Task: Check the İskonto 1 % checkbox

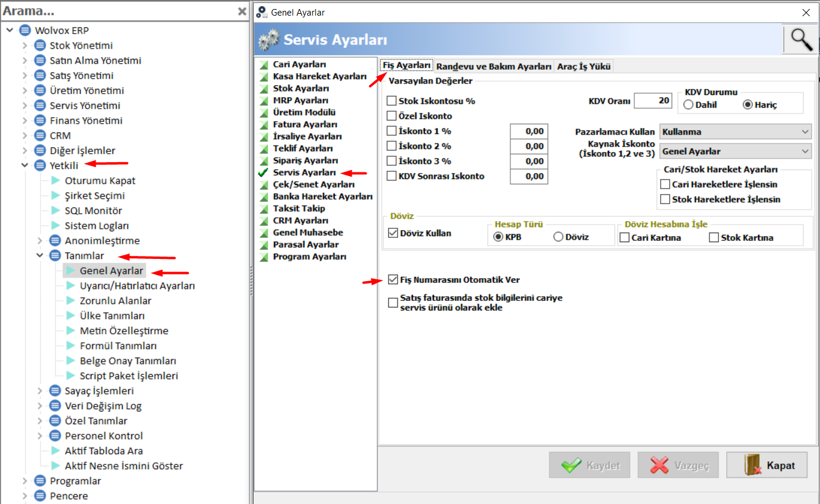Action: pos(392,131)
